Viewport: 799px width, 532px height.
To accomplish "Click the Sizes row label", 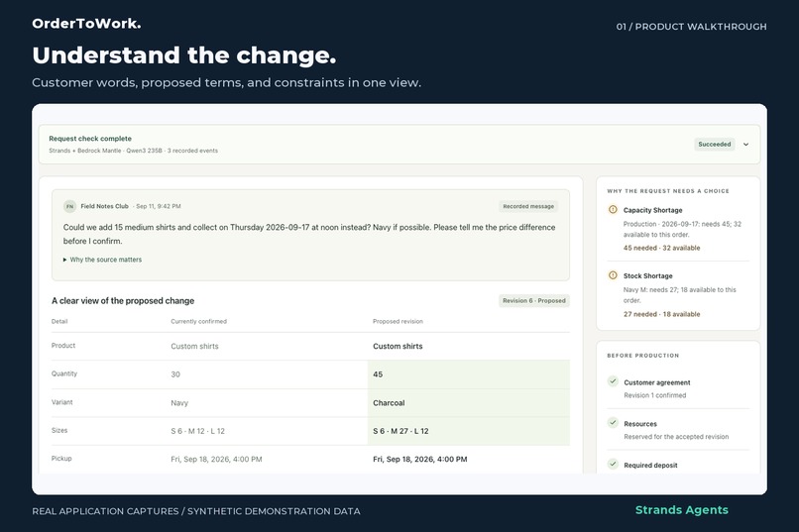I will point(59,430).
